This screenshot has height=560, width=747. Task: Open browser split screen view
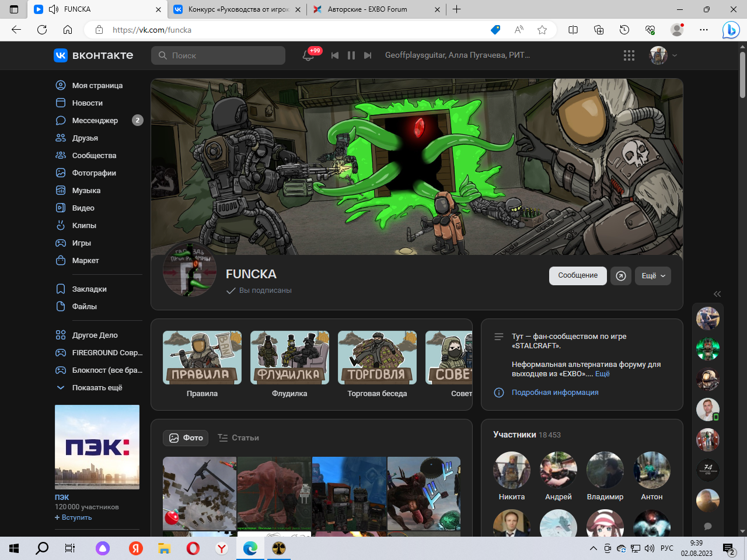tap(573, 30)
